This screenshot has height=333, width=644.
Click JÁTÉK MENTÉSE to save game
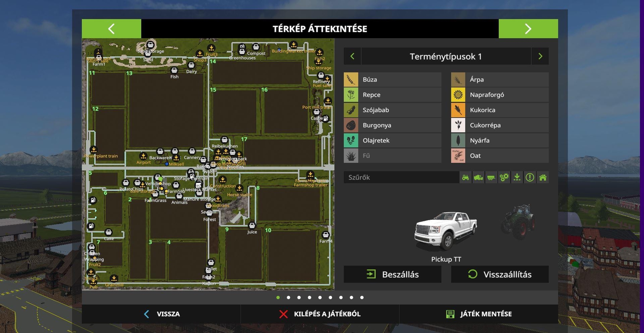point(479,314)
